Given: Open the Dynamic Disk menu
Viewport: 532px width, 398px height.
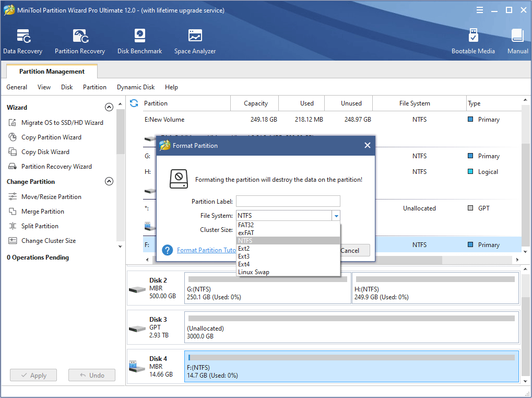Looking at the screenshot, I should point(135,87).
